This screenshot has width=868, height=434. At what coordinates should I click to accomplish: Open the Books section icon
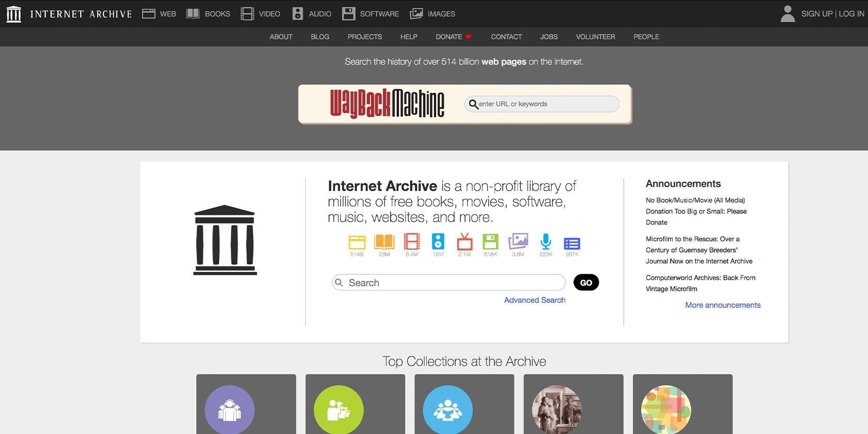[x=193, y=14]
